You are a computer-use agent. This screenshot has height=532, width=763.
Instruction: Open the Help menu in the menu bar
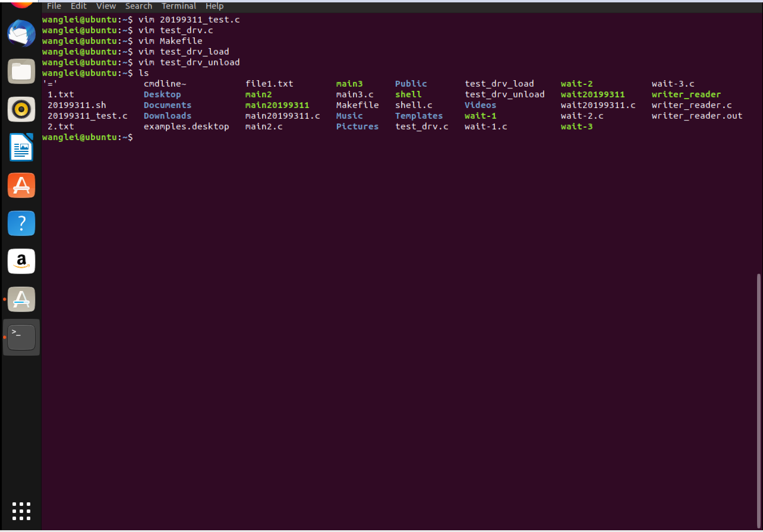tap(215, 6)
